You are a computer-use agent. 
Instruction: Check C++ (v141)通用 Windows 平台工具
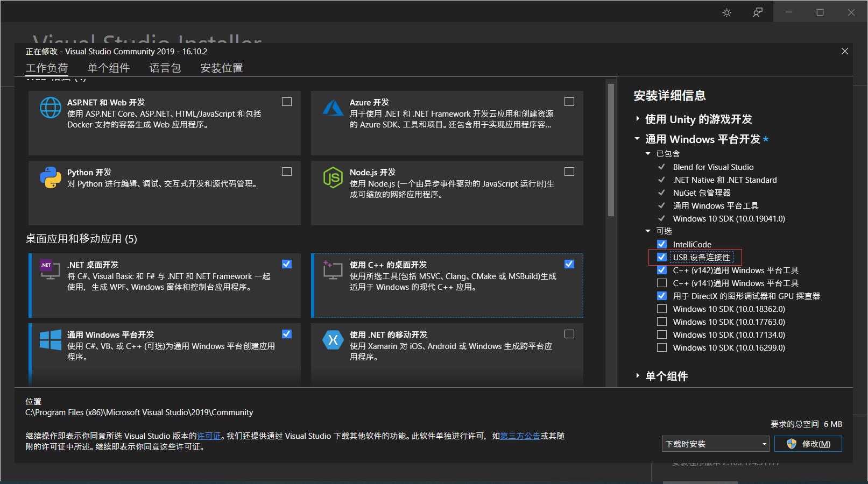[662, 283]
